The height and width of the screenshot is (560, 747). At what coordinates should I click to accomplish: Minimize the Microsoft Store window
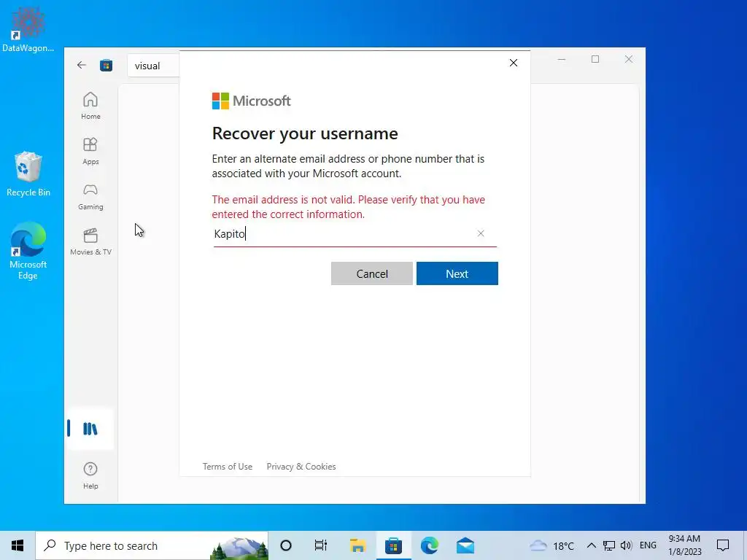coord(562,60)
